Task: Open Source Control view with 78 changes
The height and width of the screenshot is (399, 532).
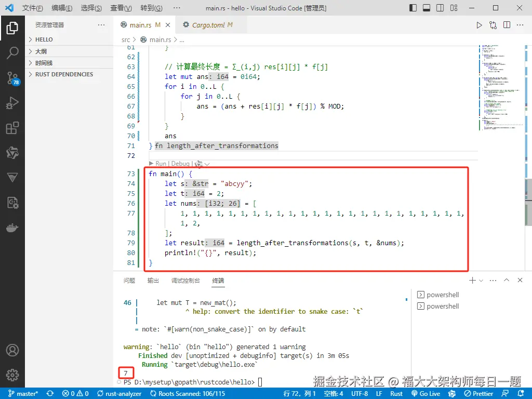Action: [x=13, y=78]
